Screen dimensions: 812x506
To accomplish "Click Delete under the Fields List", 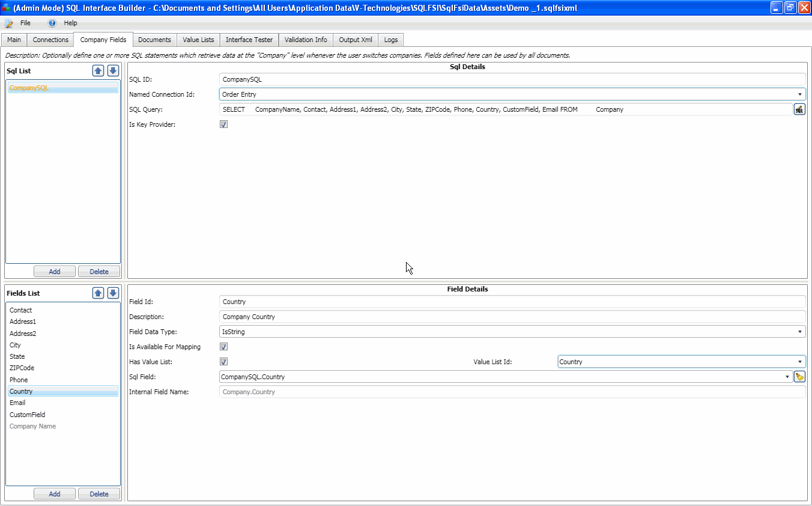I will 99,494.
